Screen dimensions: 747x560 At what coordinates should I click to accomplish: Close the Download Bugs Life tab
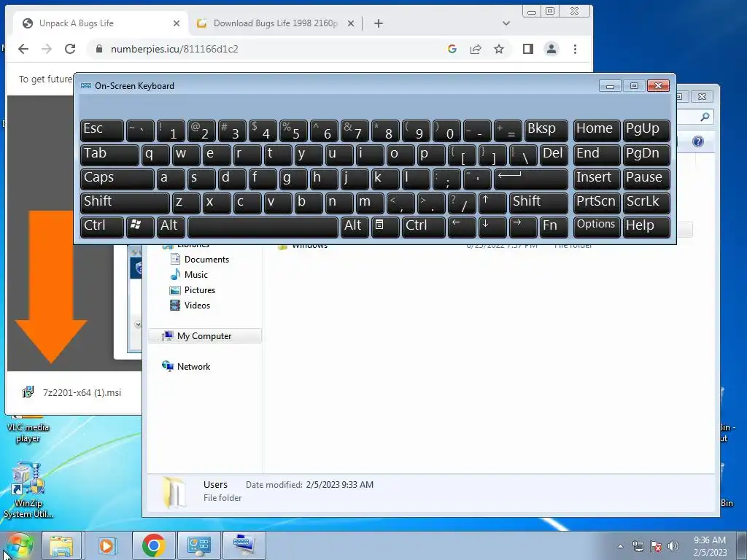(351, 23)
